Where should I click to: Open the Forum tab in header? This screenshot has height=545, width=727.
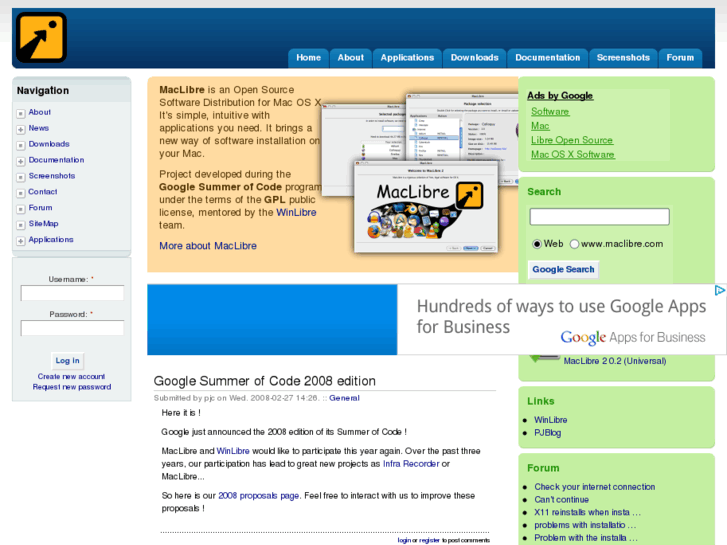click(x=680, y=58)
